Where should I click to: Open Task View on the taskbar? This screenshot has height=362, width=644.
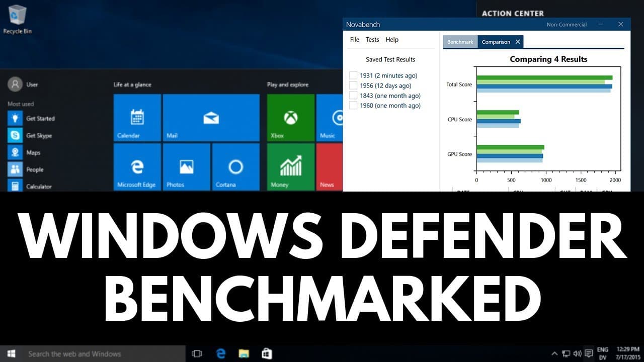[197, 353]
